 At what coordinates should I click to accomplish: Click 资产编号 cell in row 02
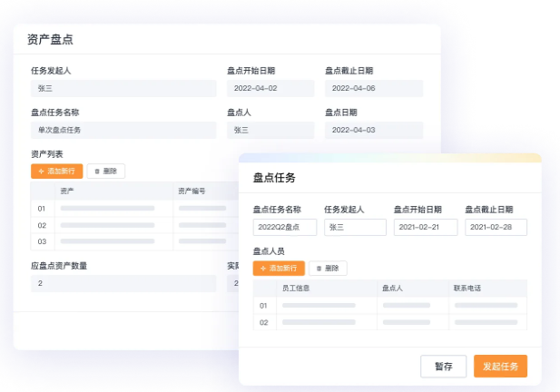(x=206, y=225)
